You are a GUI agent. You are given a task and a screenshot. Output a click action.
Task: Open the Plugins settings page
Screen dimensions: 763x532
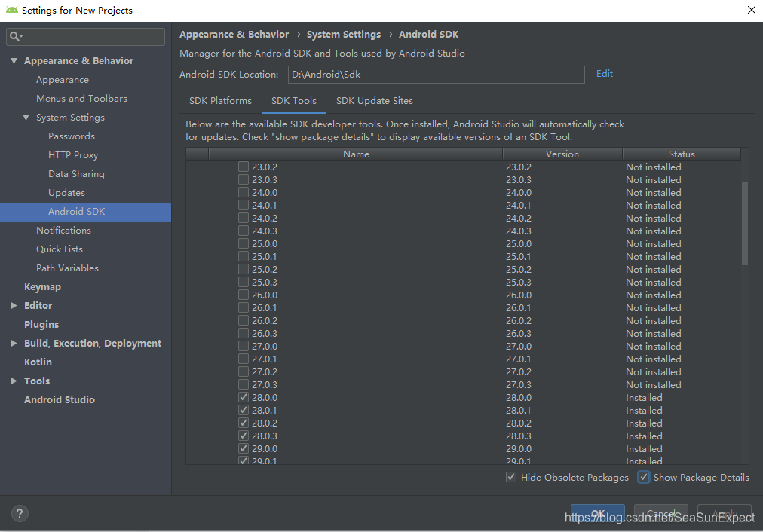(41, 324)
